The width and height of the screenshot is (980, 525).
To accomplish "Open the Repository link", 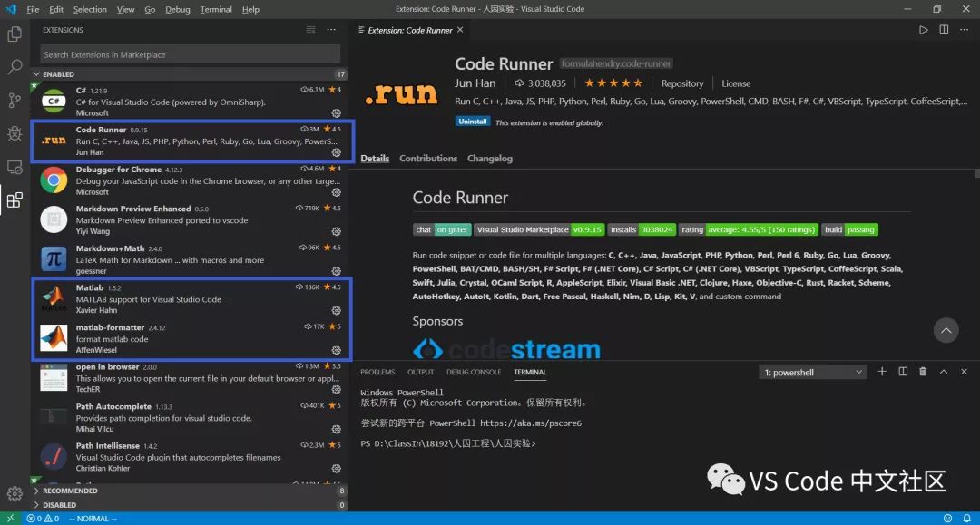I will pos(682,83).
